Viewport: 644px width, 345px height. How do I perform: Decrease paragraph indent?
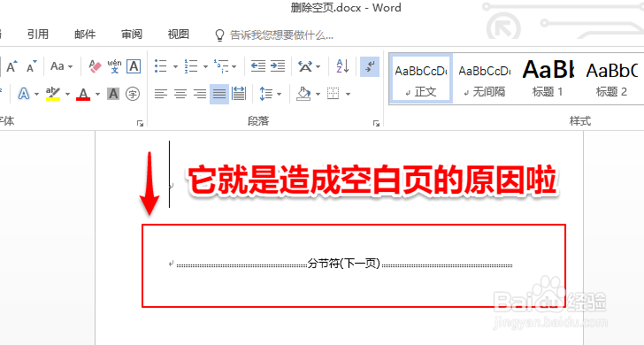click(x=258, y=66)
